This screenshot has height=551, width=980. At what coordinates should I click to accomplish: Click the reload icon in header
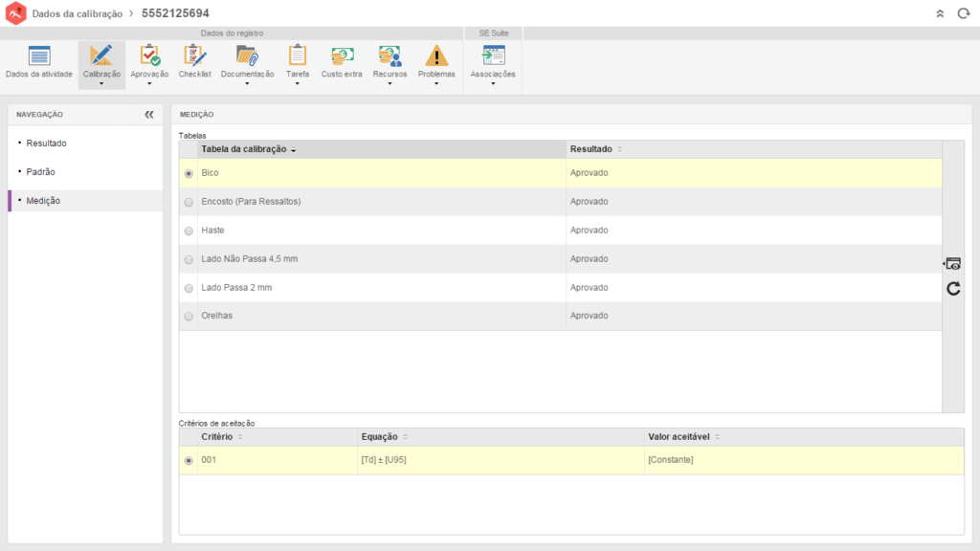point(963,13)
